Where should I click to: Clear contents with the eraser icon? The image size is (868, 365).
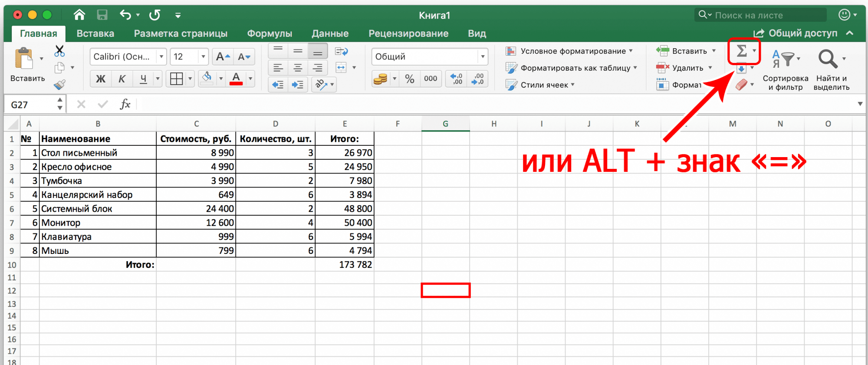(741, 85)
